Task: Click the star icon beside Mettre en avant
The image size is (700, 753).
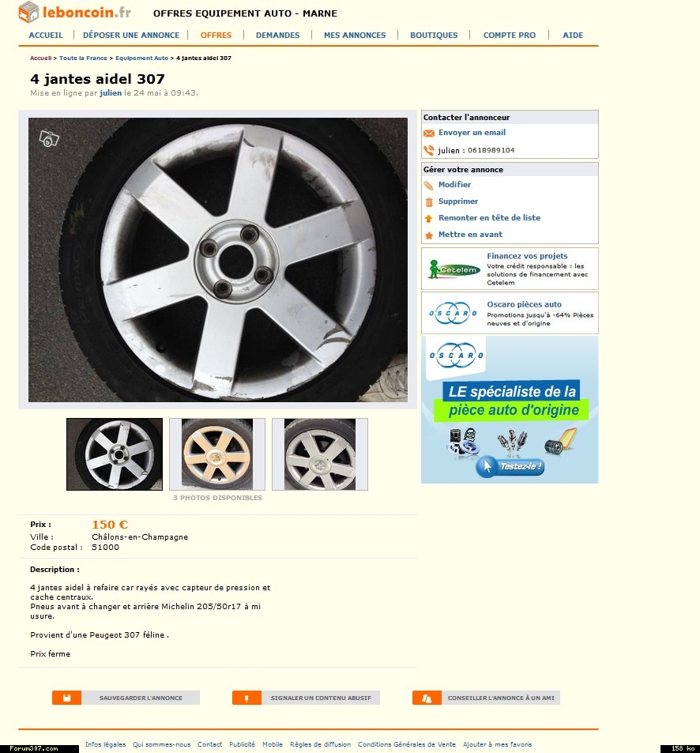Action: tap(429, 235)
